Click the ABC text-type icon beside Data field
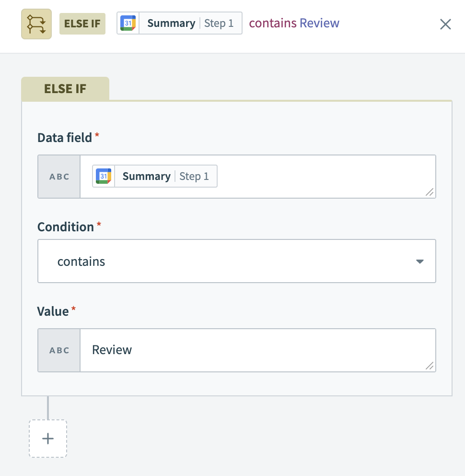Screen dimensions: 465x476 58,176
